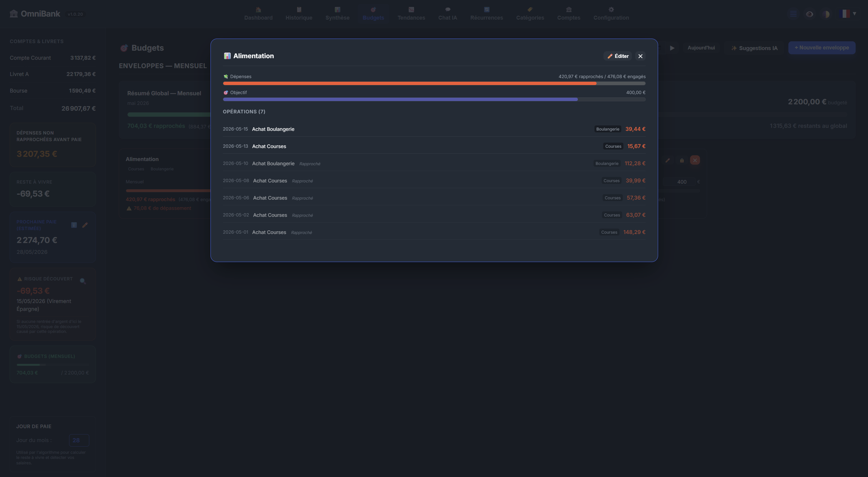This screenshot has height=477, width=868.
Task: Click the magnifier icon in Risque Découvert card
Action: 83,281
